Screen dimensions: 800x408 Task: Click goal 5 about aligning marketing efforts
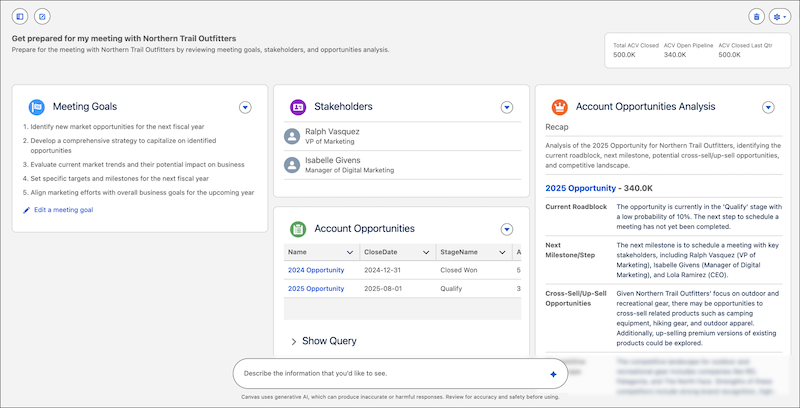pyautogui.click(x=142, y=193)
